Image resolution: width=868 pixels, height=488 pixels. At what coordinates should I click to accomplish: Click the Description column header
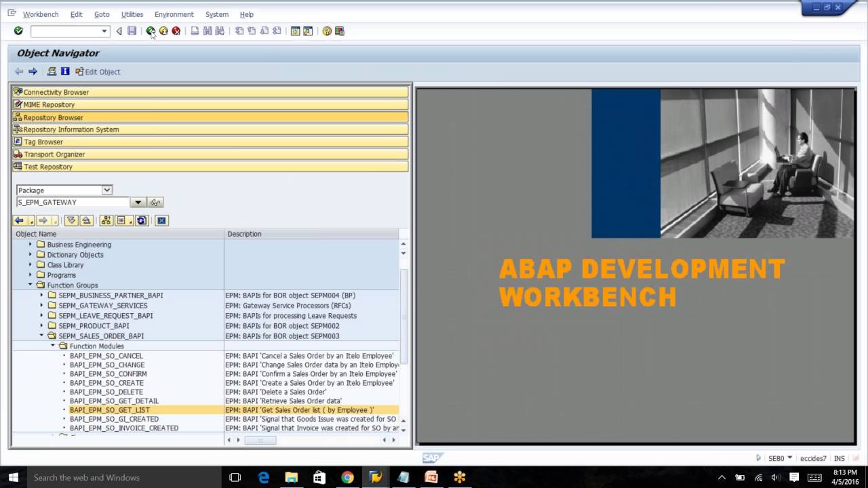tap(311, 234)
